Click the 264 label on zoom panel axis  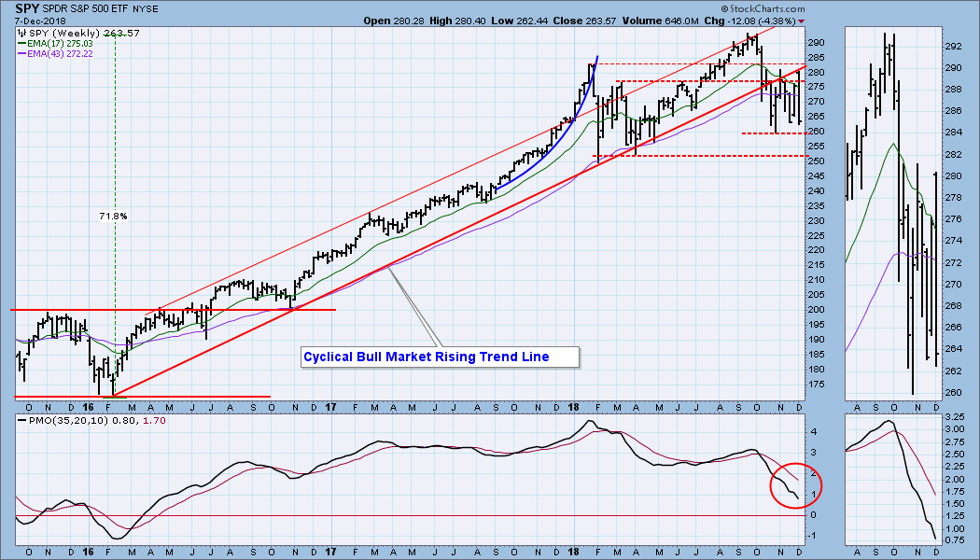953,349
